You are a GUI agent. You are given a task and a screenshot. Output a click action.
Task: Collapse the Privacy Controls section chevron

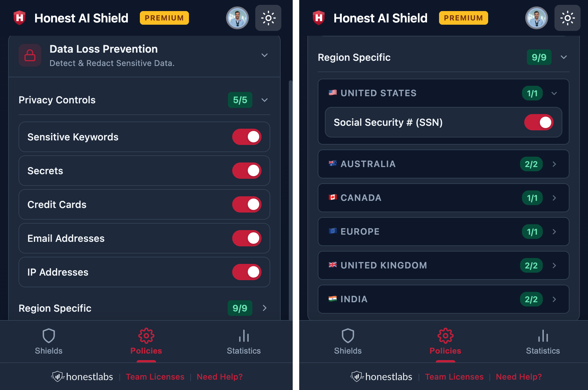[x=265, y=100]
